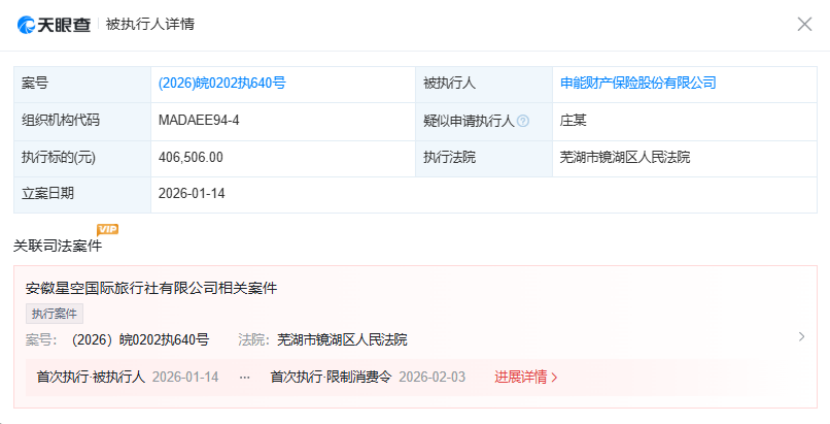Click 首次执行·限制消费令 timeline entry
This screenshot has height=424, width=830.
click(331, 377)
